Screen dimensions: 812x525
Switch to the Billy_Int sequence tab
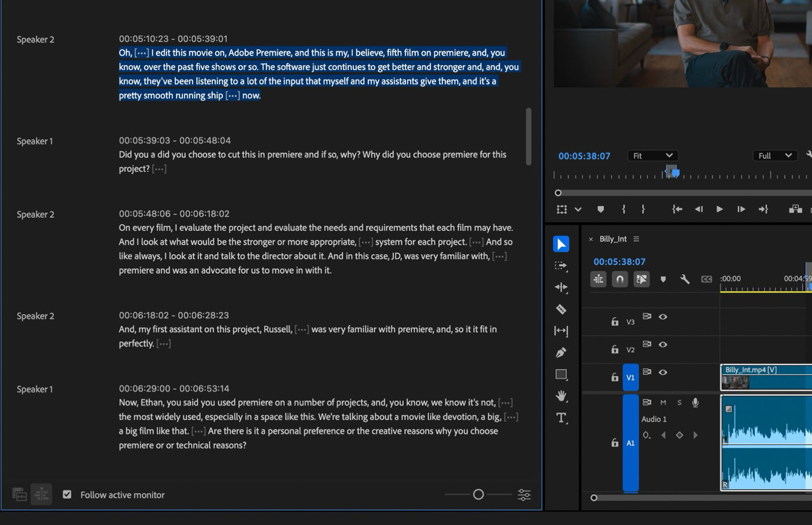pyautogui.click(x=614, y=239)
